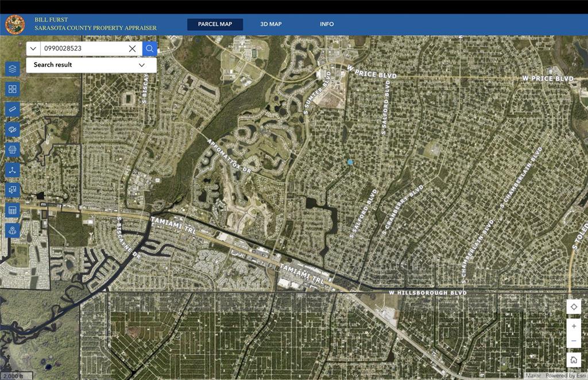
Task: Open the draw palette tool
Action: pyautogui.click(x=13, y=129)
